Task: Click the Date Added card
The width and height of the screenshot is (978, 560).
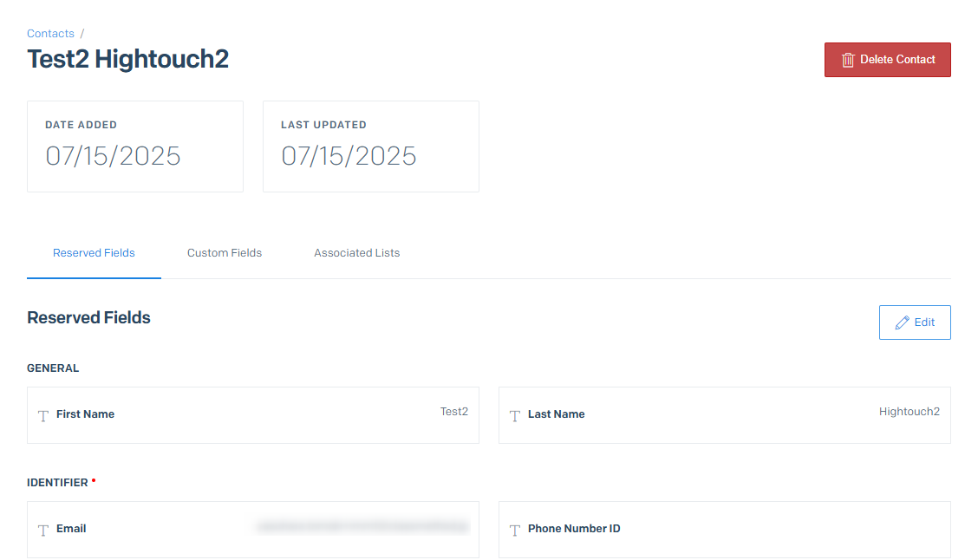Action: click(135, 147)
